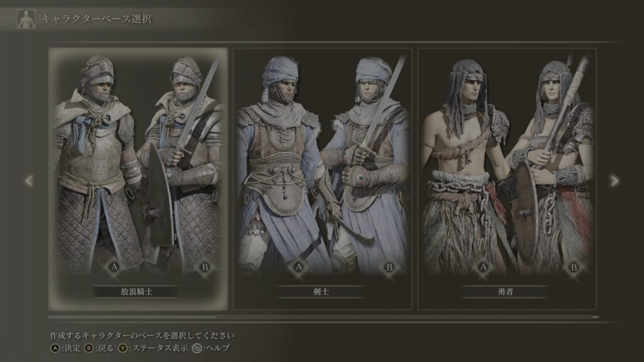The image size is (644, 362).
Task: Choose body type B for 剣士
Action: (x=389, y=267)
